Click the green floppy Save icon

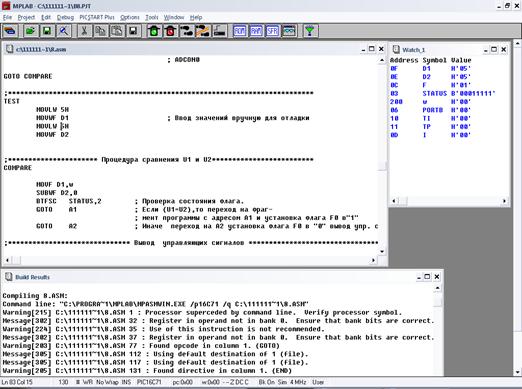click(x=47, y=31)
